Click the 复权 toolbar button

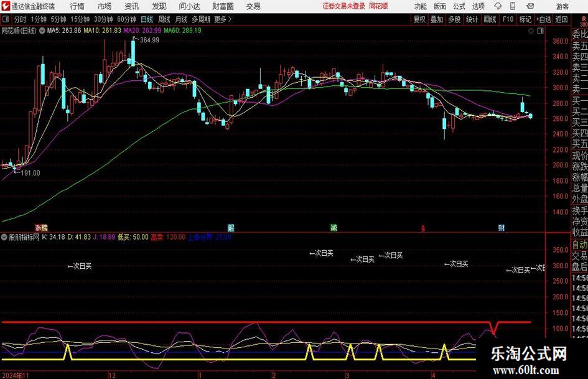pyautogui.click(x=419, y=19)
